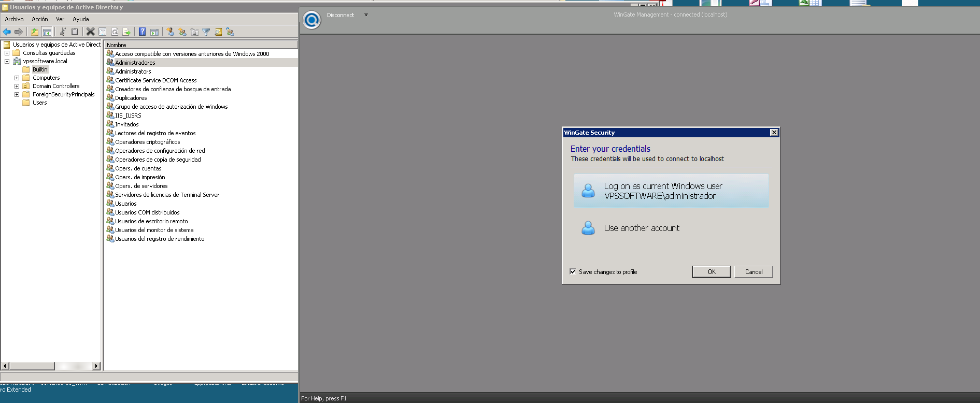Choose Log on as current Windows user
The height and width of the screenshot is (403, 980).
click(x=671, y=191)
